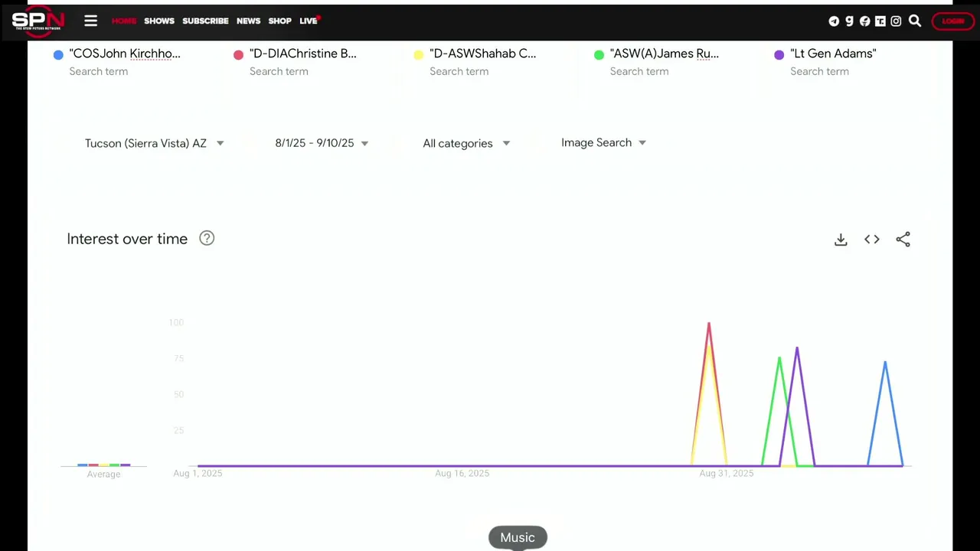Click the Aug 31, 2025 axis label
Viewport: 980px width, 551px height.
pyautogui.click(x=726, y=474)
